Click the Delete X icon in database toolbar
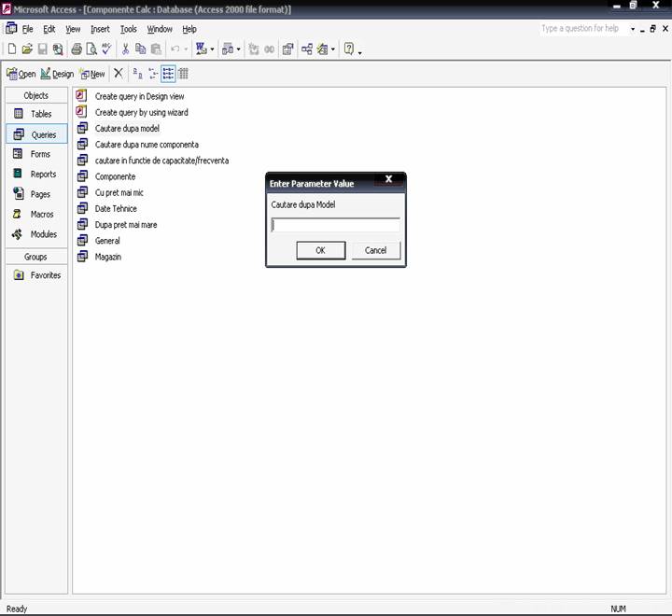 (x=118, y=74)
